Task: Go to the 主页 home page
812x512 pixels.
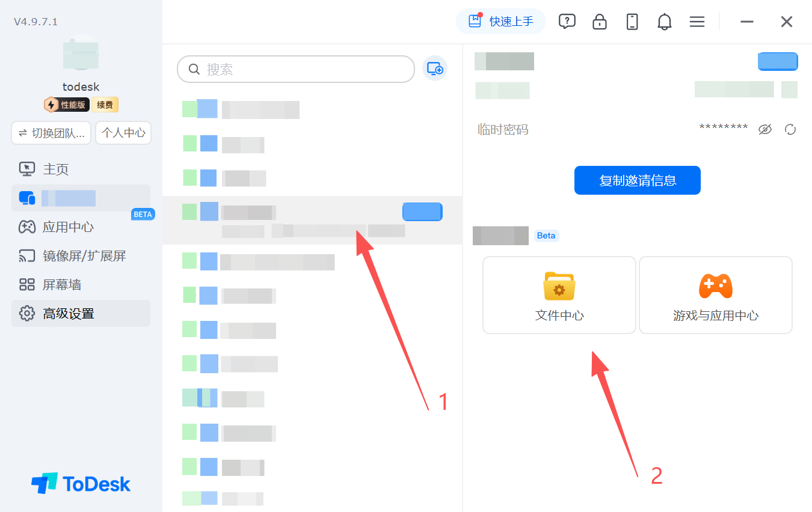Action: pos(81,169)
